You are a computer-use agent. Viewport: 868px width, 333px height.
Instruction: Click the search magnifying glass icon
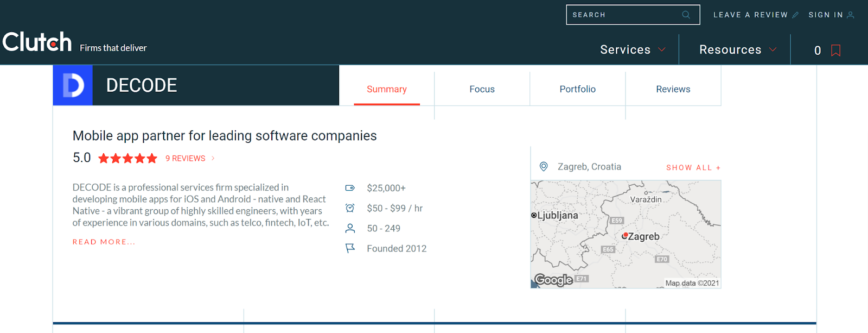pyautogui.click(x=686, y=15)
